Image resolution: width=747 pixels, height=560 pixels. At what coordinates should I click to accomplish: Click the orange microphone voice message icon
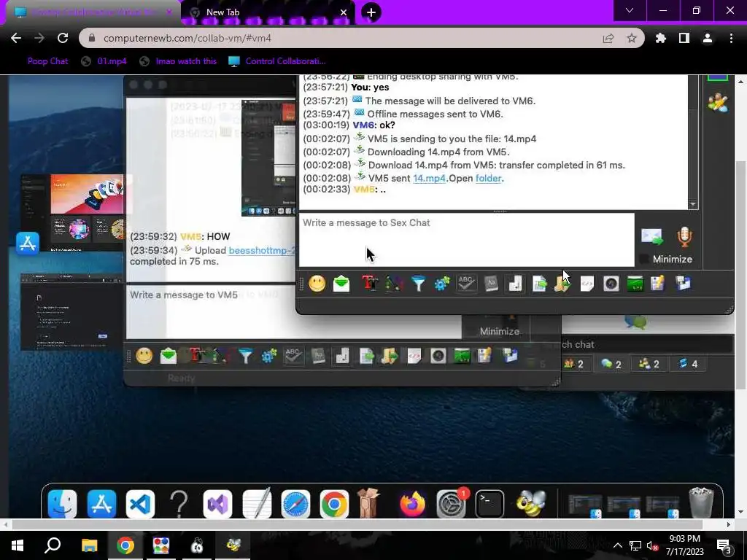coord(684,237)
